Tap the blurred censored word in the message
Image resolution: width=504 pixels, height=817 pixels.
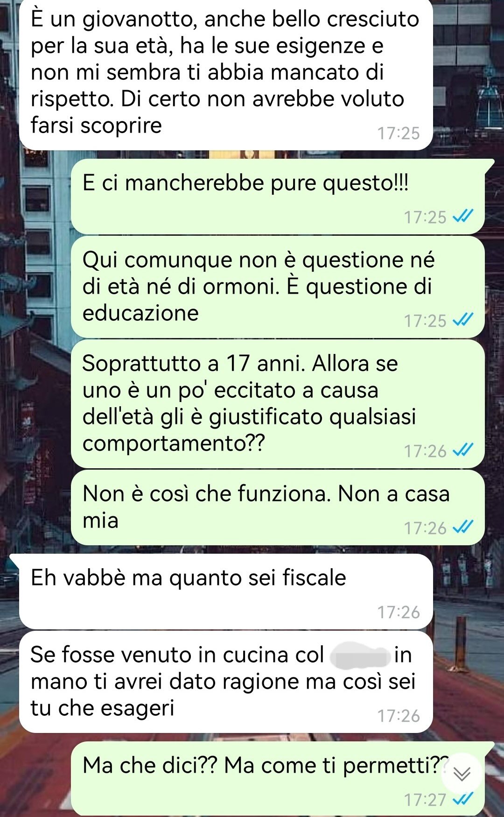point(360,655)
